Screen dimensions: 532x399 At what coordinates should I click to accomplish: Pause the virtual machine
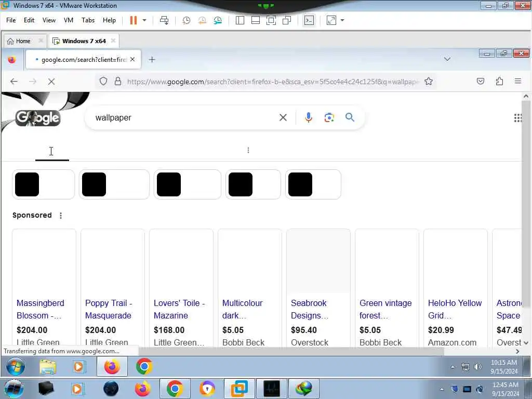coord(134,20)
